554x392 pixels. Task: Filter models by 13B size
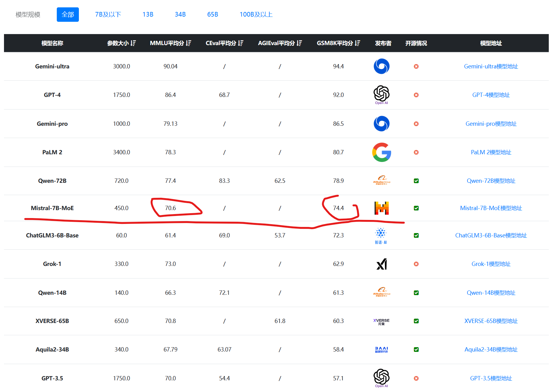[148, 14]
